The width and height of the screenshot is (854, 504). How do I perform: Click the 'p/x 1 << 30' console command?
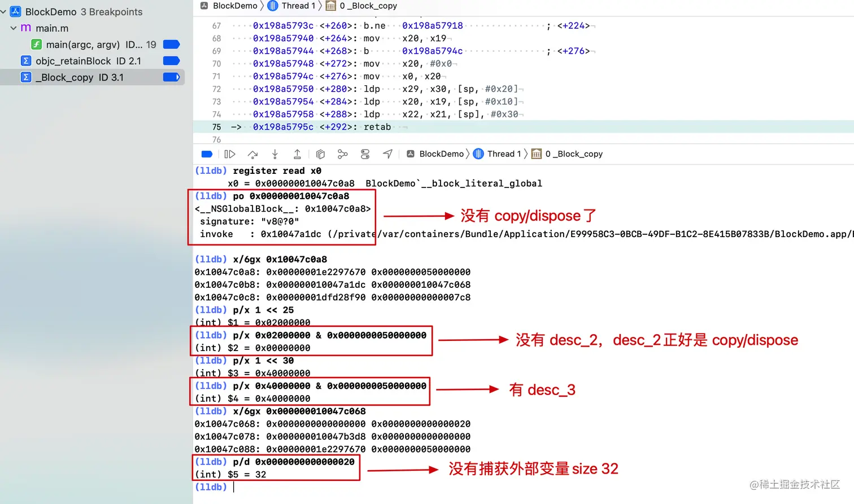(263, 361)
